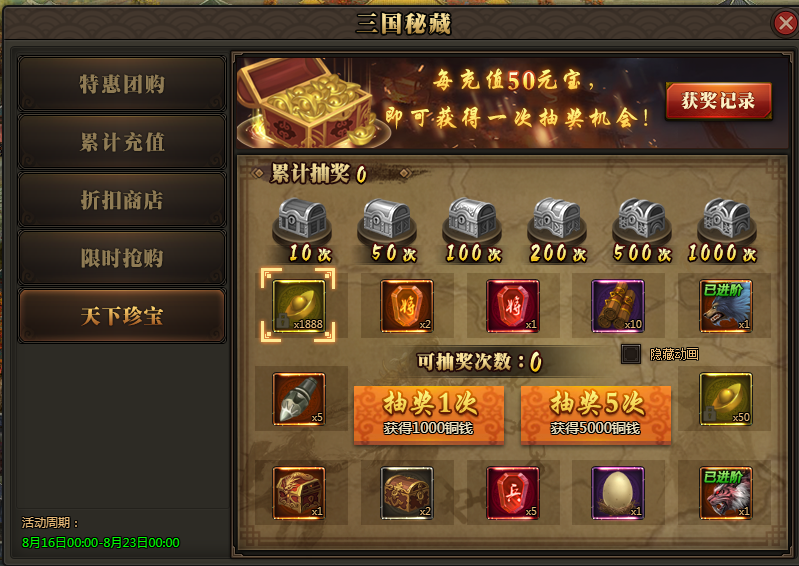799x566 pixels.
Task: Switch to the 累计充值 tab
Action: [122, 142]
